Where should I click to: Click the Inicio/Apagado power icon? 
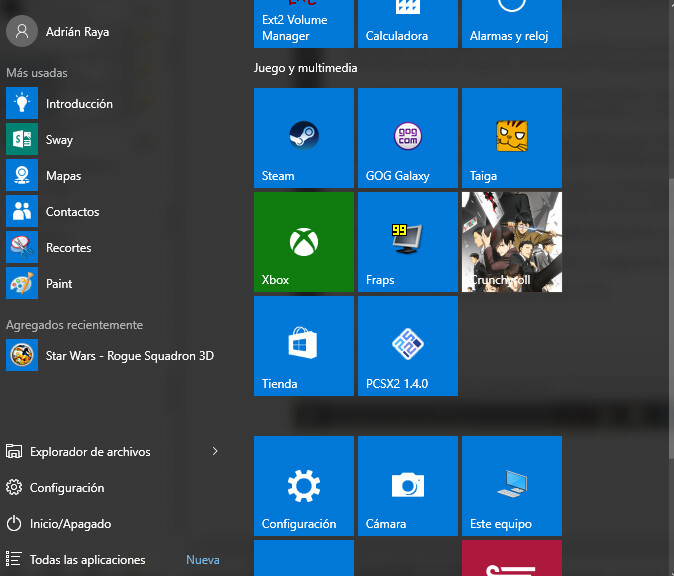[x=14, y=524]
